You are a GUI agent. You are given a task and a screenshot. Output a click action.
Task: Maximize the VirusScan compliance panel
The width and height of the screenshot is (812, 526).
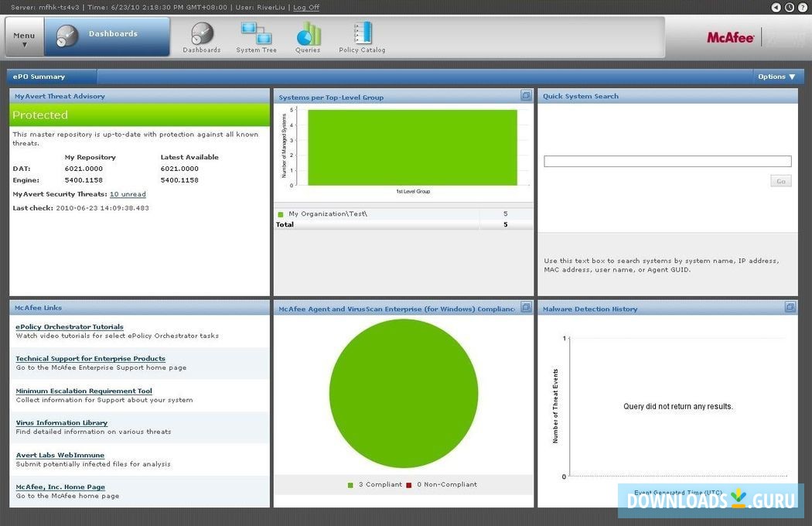tap(526, 307)
